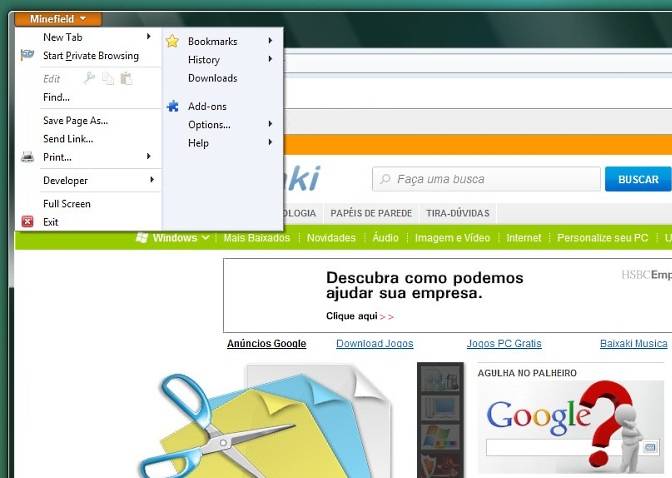Click the scissors and paper feature image

(x=266, y=422)
